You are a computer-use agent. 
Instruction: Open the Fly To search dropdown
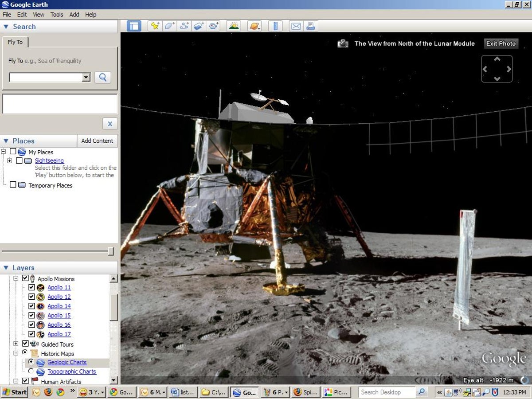[x=86, y=78]
